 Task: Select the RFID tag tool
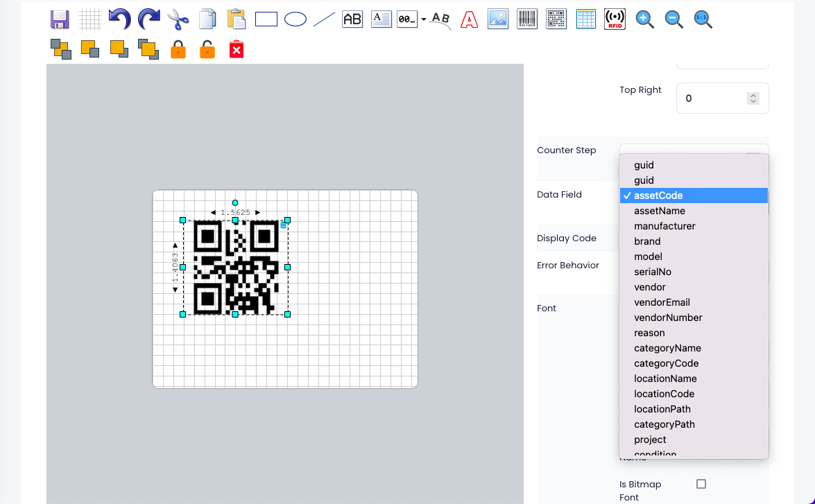point(615,19)
